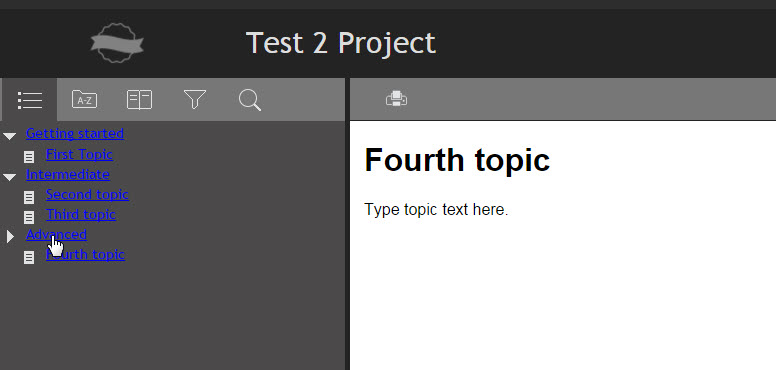
Task: Open the First Topic link
Action: (79, 154)
